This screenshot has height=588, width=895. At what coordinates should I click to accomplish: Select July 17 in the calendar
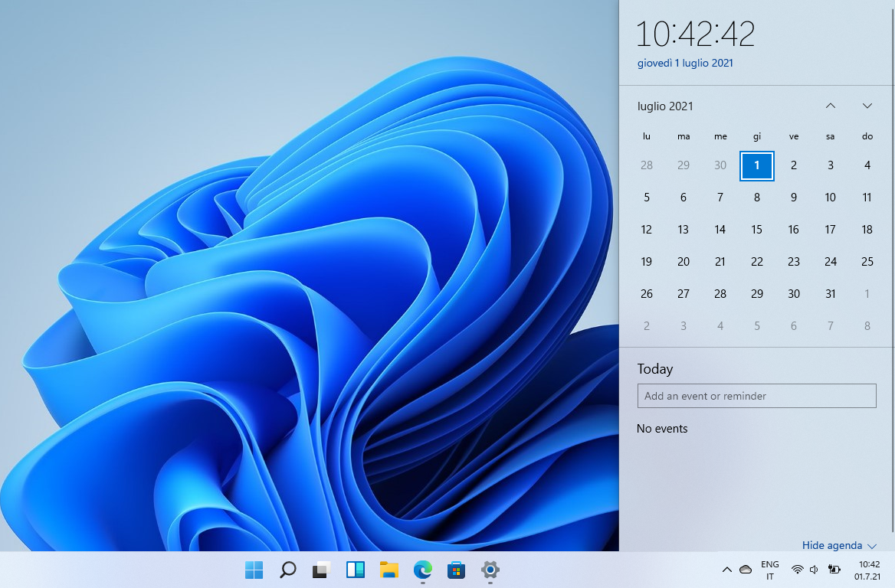point(831,229)
